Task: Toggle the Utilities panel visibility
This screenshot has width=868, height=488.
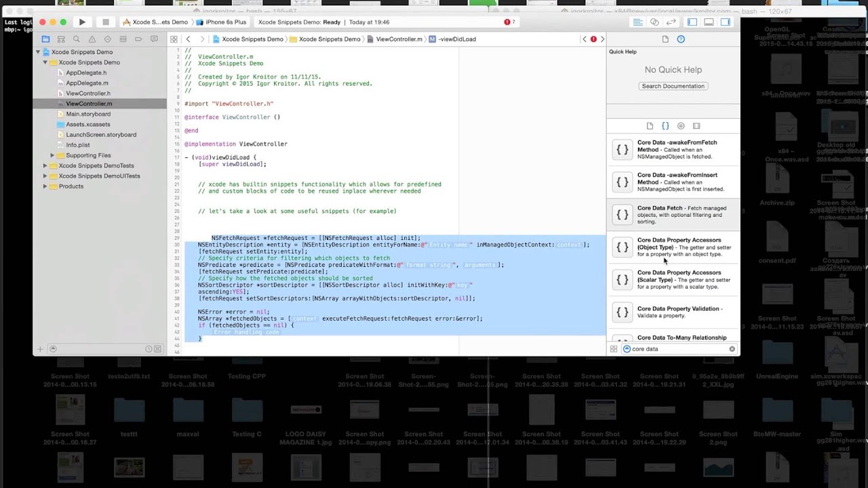Action: [726, 22]
